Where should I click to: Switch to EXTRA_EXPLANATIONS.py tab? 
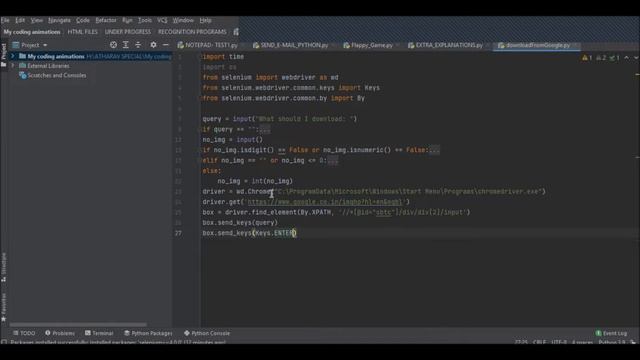pos(449,45)
